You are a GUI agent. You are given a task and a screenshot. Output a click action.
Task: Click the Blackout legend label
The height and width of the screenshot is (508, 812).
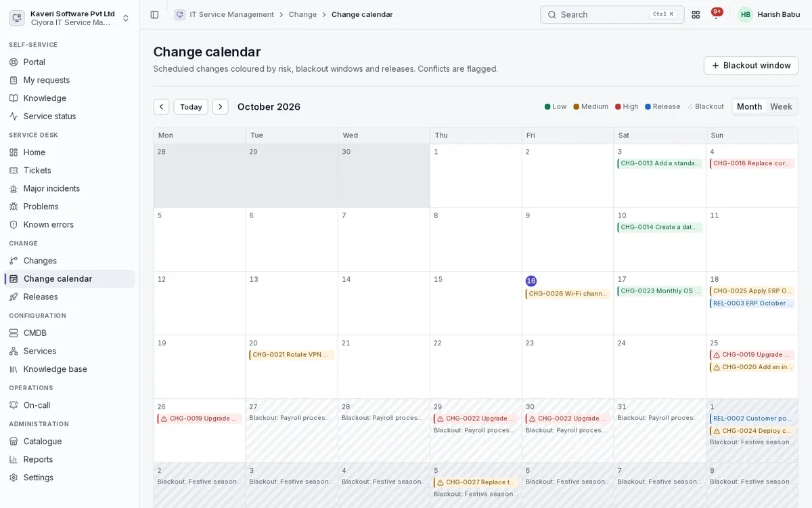click(x=709, y=107)
